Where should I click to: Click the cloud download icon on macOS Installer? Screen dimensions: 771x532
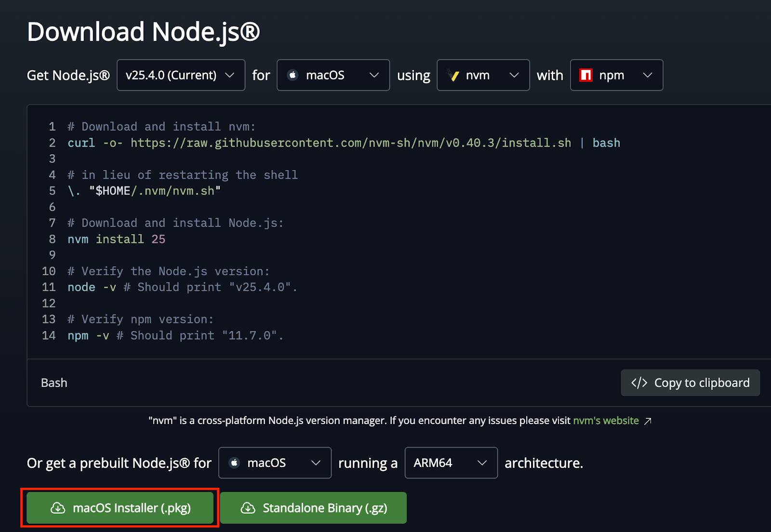click(x=58, y=508)
